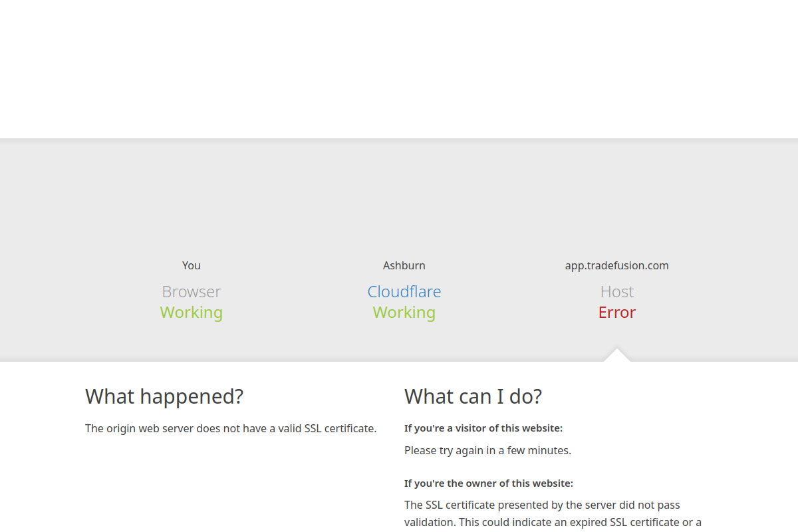Click the Browser label
Screen dimensions: 798x532
point(191,292)
